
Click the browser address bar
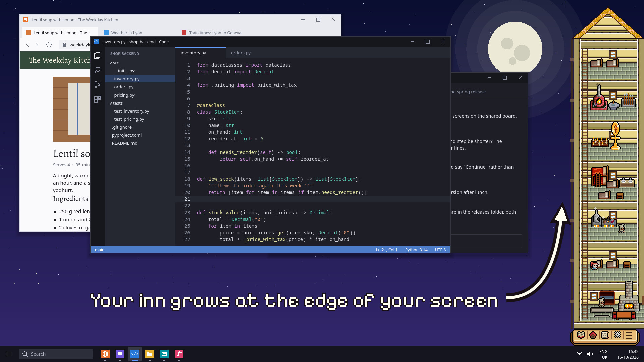(75, 45)
